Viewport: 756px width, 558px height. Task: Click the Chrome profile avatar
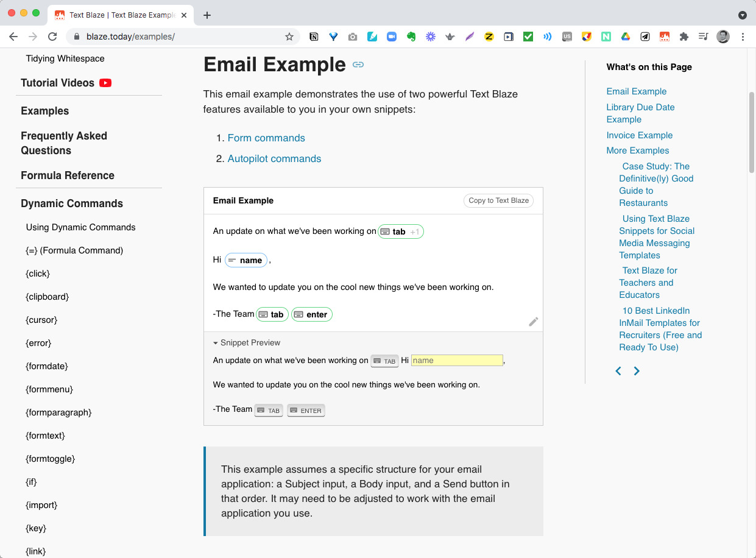pos(723,37)
